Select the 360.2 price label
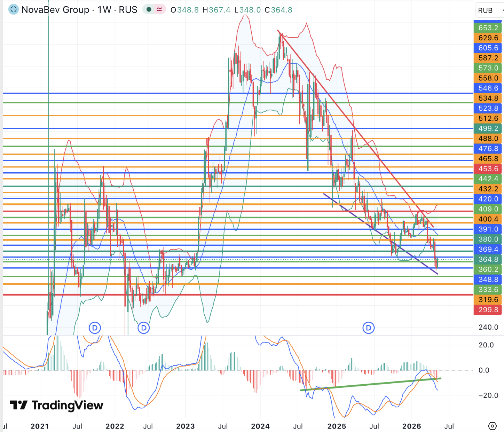504x432 pixels. 488,270
